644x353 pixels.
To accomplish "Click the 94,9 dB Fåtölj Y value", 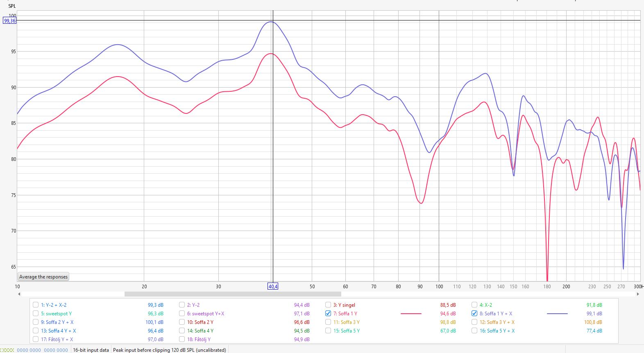I will point(302,339).
